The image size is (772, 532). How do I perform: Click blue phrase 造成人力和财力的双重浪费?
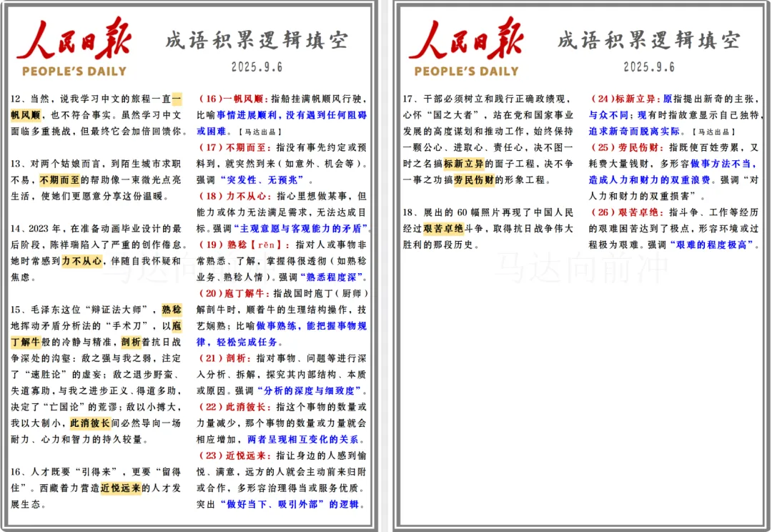649,180
